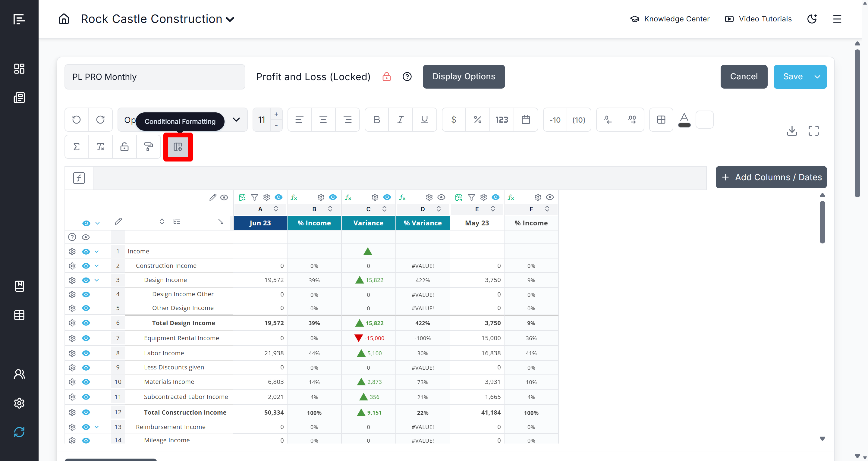Open the hamburger menu at top right
This screenshot has width=868, height=461.
coord(837,19)
